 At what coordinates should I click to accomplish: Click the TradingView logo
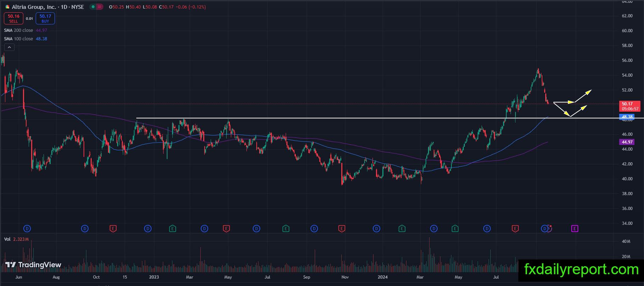pyautogui.click(x=33, y=265)
